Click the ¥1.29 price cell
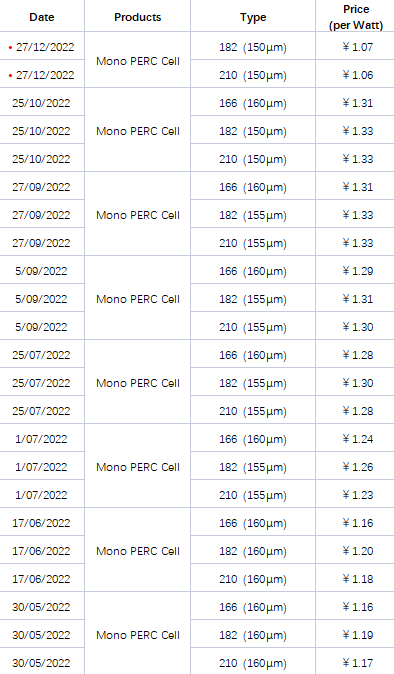 tap(357, 271)
